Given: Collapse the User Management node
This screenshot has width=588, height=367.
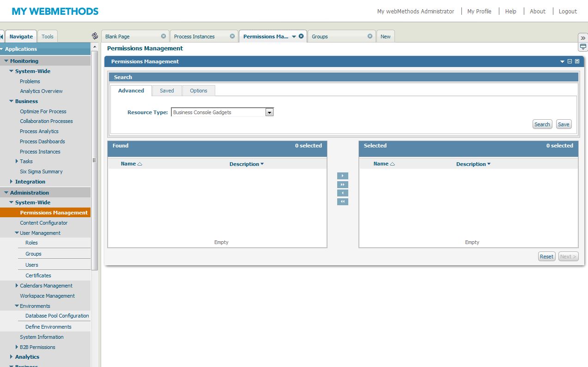Looking at the screenshot, I should (x=17, y=233).
